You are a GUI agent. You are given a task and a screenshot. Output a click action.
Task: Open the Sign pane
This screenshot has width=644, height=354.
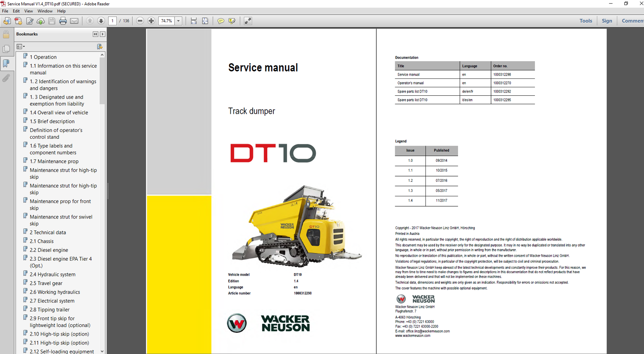tap(607, 21)
